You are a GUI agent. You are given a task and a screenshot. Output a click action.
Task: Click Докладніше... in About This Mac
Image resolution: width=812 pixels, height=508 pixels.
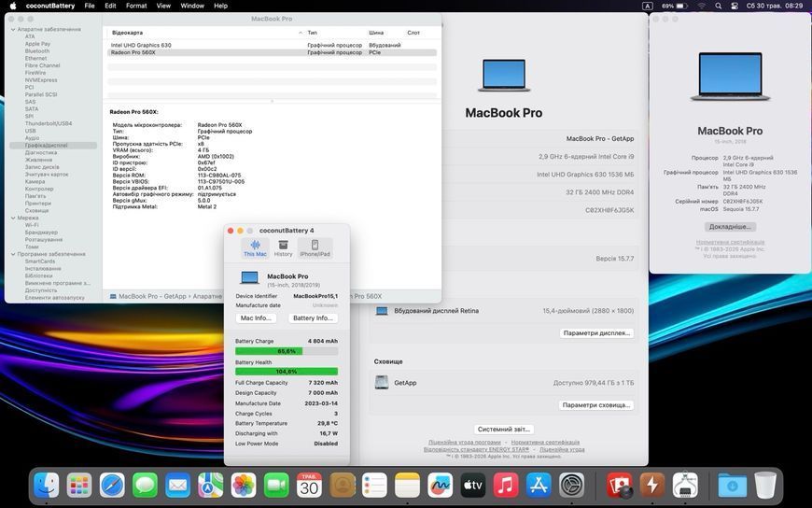730,227
